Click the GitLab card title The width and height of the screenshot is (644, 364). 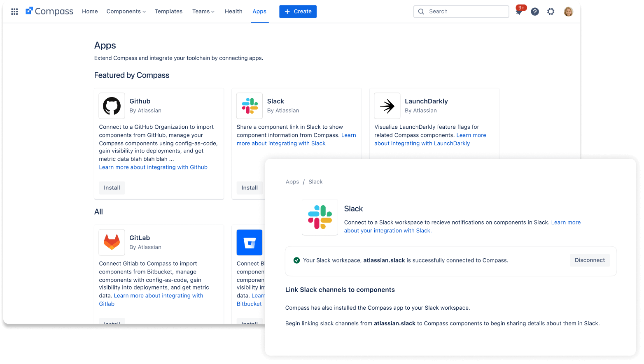(140, 238)
